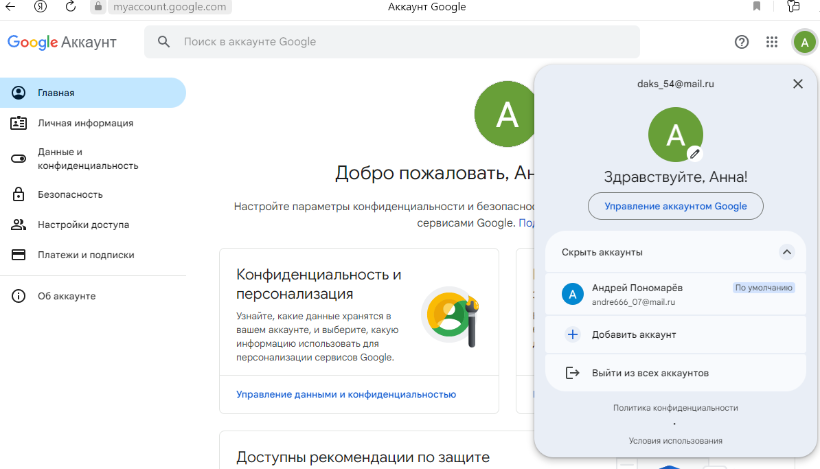Collapse the 'Скрыть аккаунты' chevron
820x469 pixels.
[x=787, y=252]
